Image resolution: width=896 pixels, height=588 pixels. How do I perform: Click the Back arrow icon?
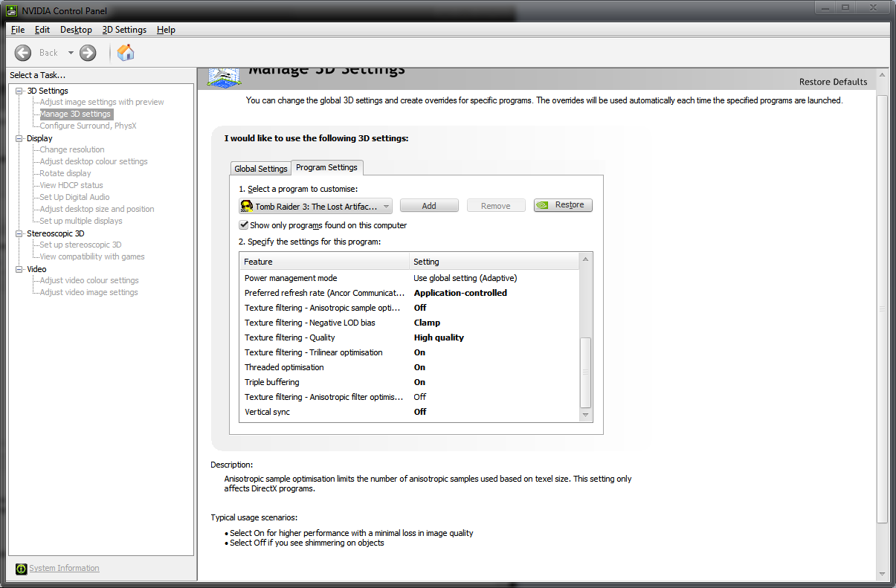pyautogui.click(x=23, y=52)
